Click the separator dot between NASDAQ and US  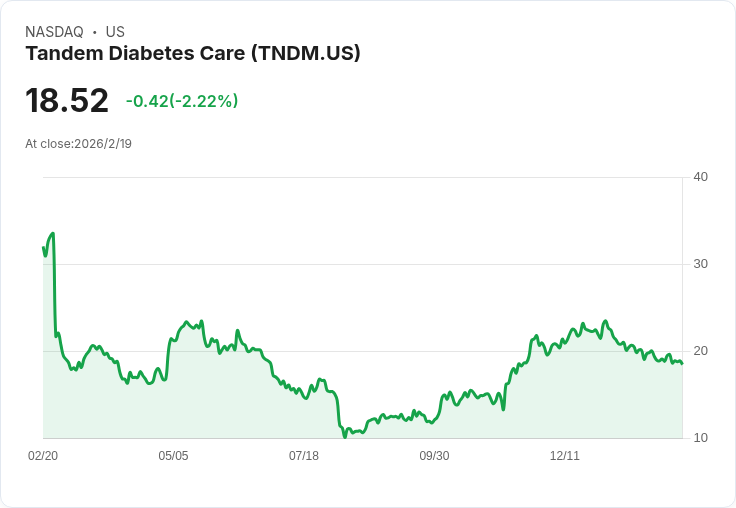point(94,32)
